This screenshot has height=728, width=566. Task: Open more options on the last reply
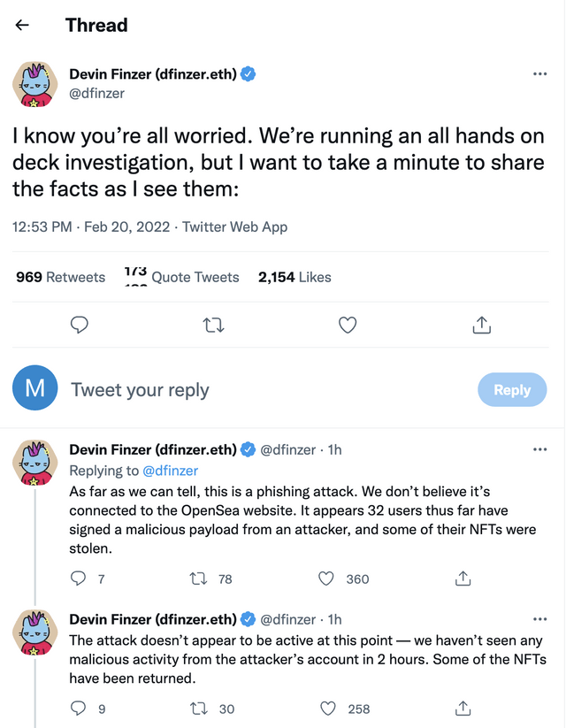539,619
